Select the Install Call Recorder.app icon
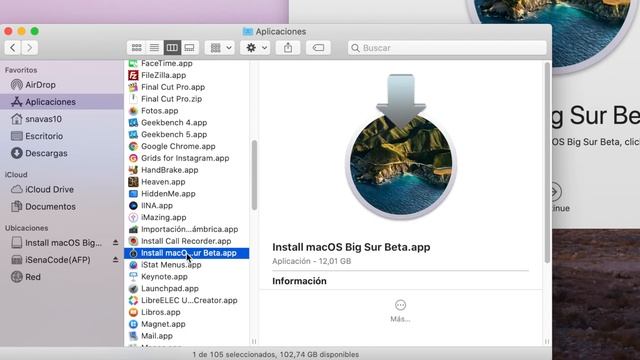 133,241
